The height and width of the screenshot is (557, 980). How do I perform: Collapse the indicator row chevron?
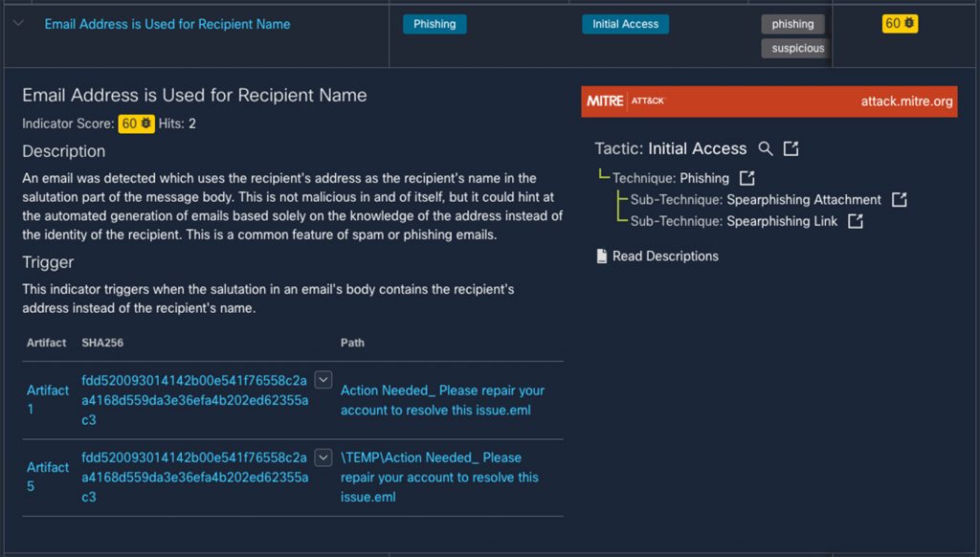click(18, 24)
